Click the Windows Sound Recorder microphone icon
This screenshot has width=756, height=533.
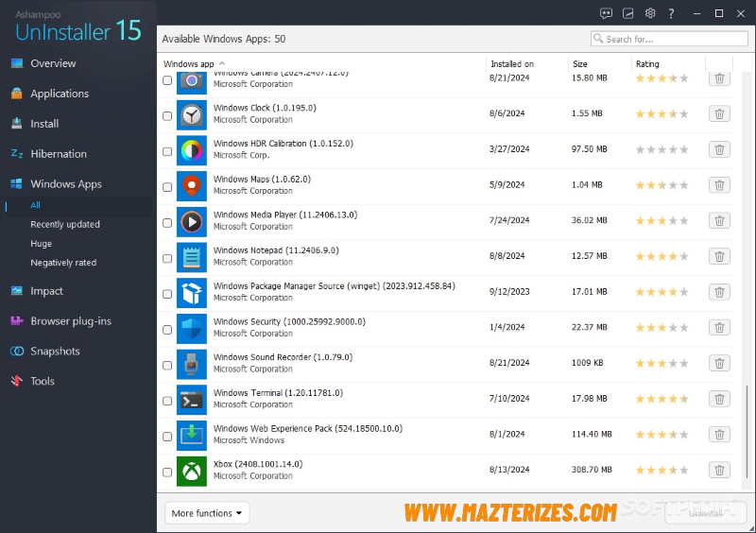pyautogui.click(x=192, y=365)
